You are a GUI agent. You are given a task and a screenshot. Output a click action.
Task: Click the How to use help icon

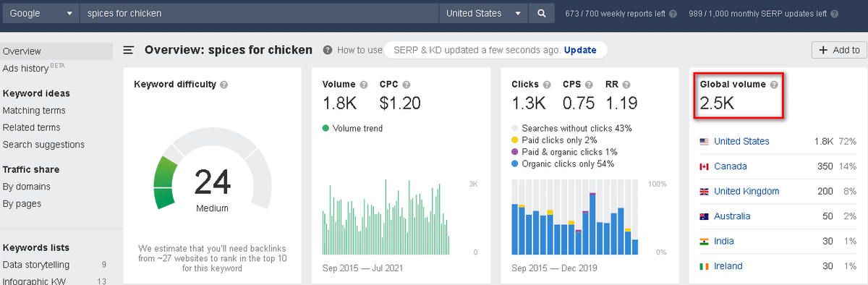click(328, 50)
